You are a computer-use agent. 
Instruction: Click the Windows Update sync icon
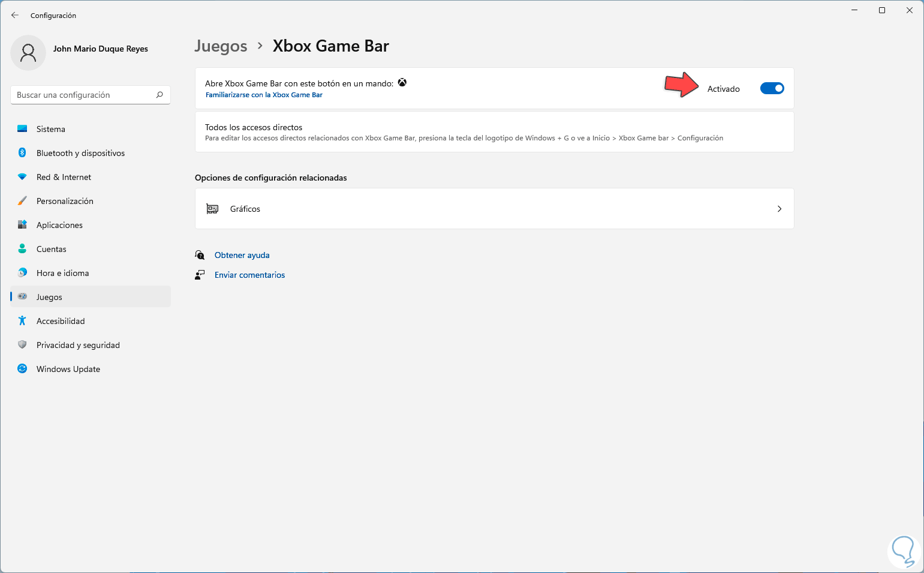[22, 369]
